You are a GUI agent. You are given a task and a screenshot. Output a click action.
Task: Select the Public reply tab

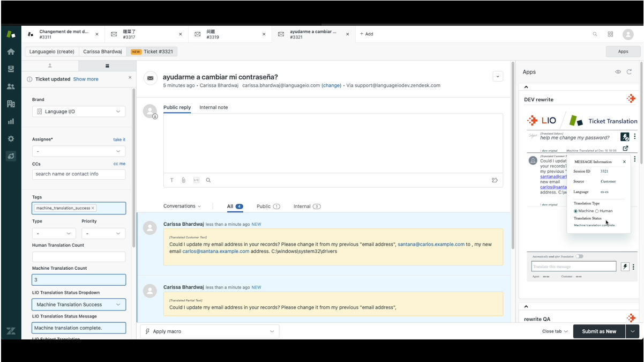(x=177, y=107)
